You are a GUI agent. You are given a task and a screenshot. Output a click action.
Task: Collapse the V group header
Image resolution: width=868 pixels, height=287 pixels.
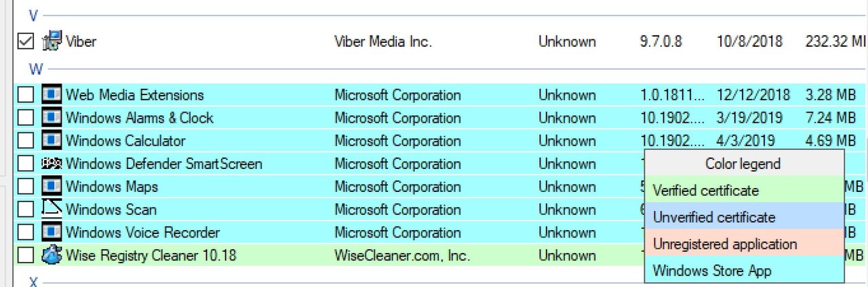pyautogui.click(x=33, y=16)
